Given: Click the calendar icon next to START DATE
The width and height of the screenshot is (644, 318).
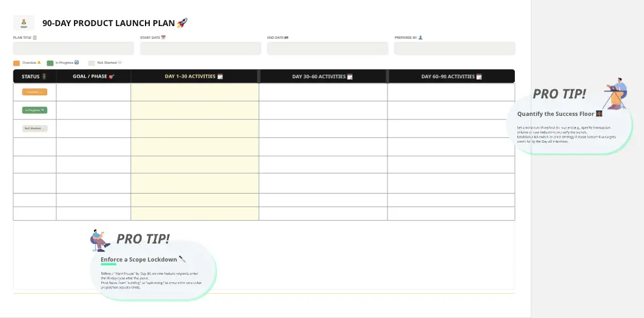Looking at the screenshot, I should [163, 38].
